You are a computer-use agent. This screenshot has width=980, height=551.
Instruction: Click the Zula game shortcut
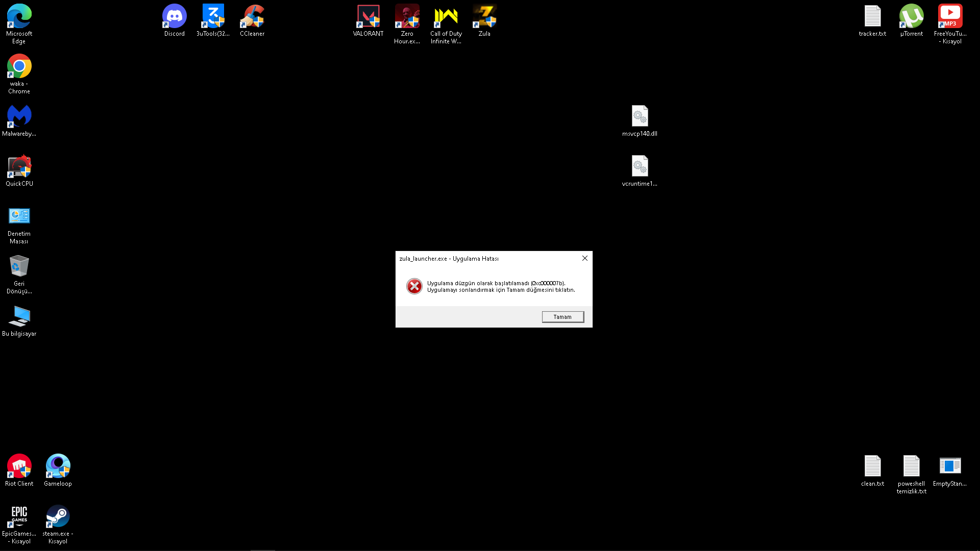tap(484, 17)
